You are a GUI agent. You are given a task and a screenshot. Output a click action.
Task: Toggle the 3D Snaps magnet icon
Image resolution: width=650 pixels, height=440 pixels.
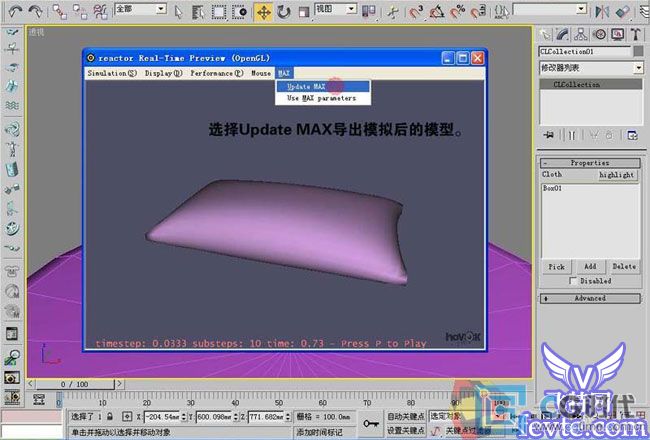[416, 12]
